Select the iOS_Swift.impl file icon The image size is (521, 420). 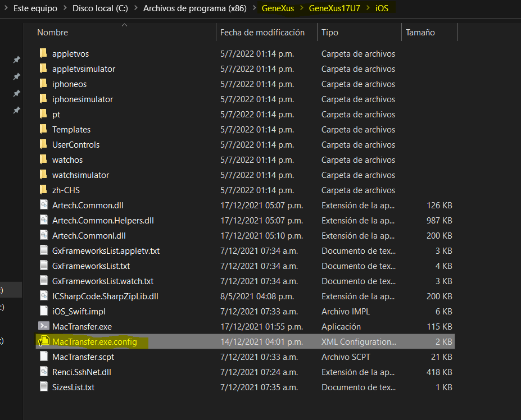coord(44,311)
